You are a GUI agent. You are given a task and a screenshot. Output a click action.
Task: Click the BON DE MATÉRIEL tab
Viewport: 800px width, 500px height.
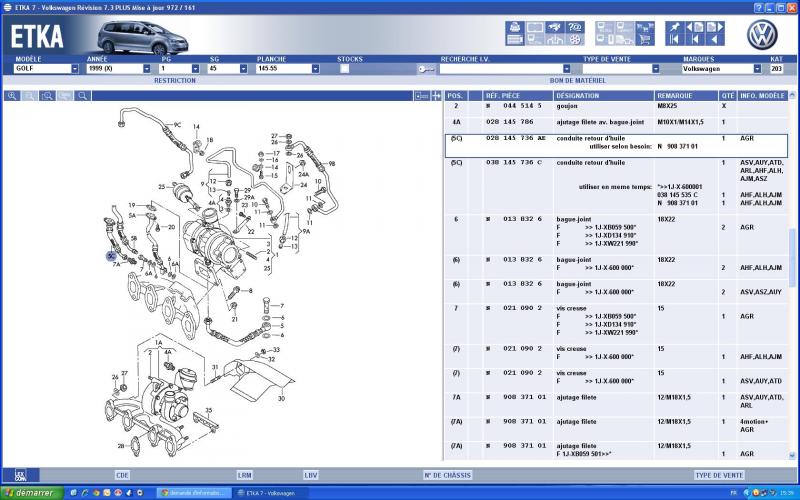click(x=578, y=81)
